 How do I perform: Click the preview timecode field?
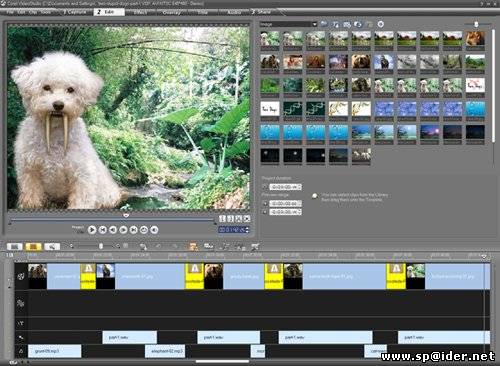(x=232, y=230)
